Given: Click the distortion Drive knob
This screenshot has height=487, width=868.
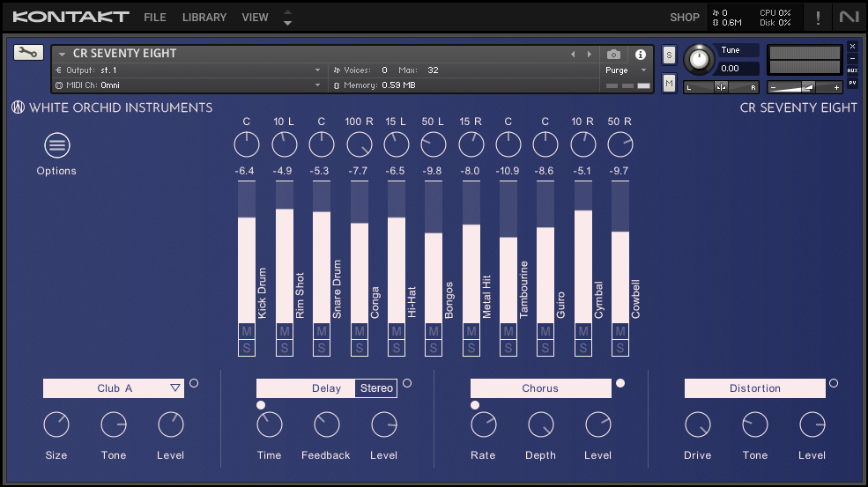Looking at the screenshot, I should click(x=698, y=424).
